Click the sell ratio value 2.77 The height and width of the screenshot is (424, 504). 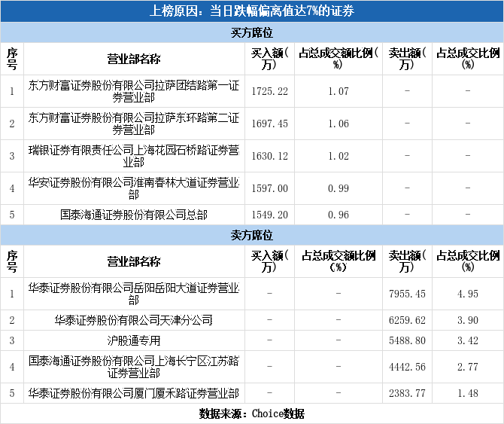(468, 367)
